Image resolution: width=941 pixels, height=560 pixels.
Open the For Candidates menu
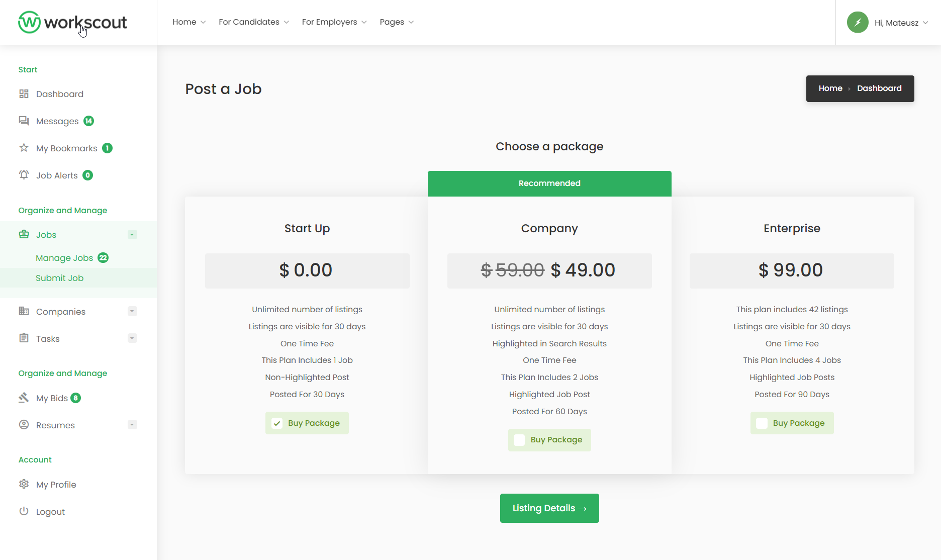click(x=253, y=22)
